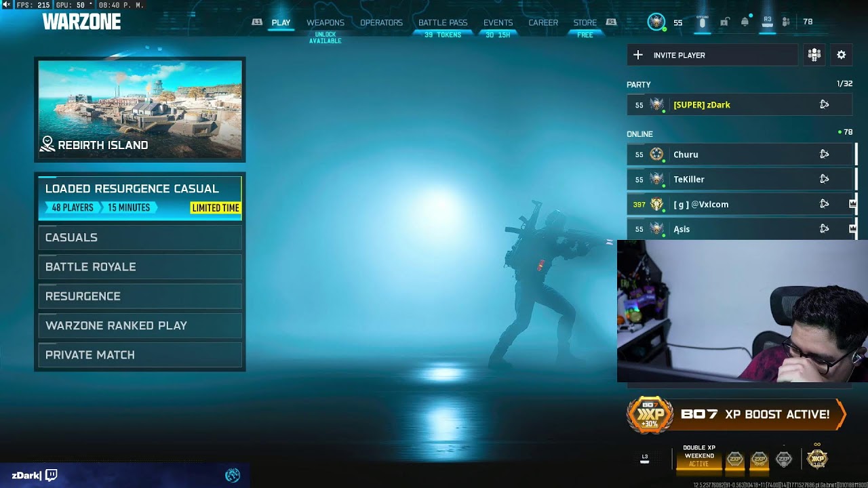Click the Limited Time yellow tag
Image resolution: width=868 pixels, height=488 pixels.
pos(215,208)
